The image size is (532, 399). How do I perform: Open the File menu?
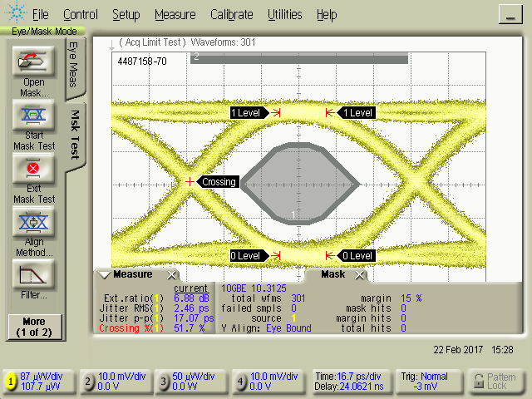[x=40, y=15]
